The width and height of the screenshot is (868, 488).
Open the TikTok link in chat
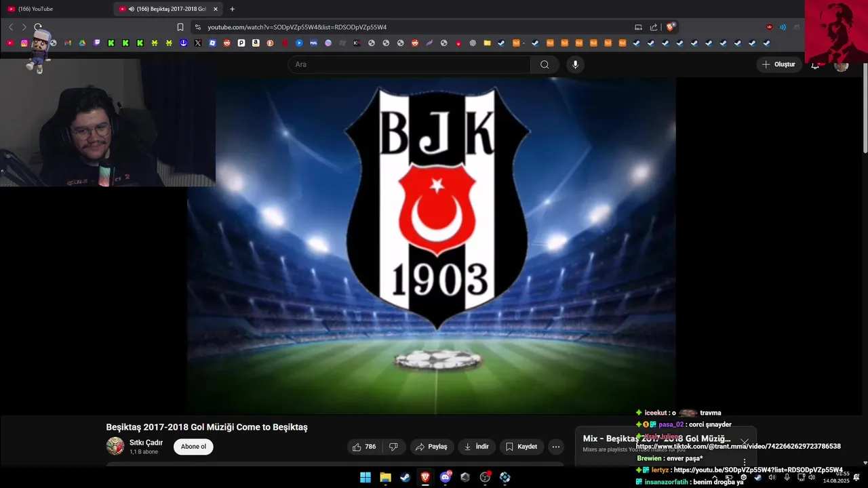pyautogui.click(x=738, y=446)
